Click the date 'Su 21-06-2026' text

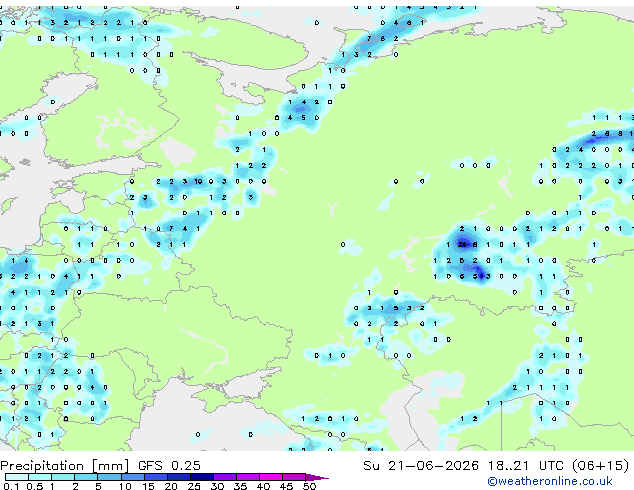click(x=421, y=466)
